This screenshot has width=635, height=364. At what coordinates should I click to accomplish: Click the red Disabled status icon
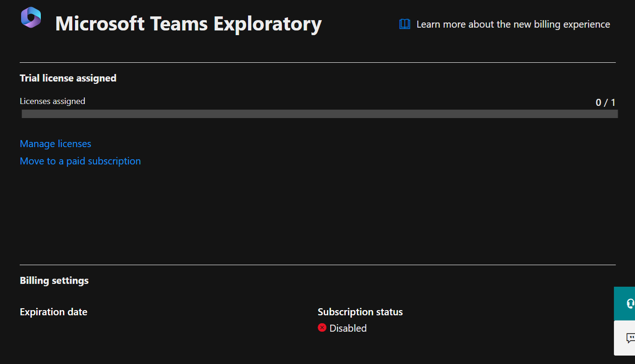(x=322, y=328)
